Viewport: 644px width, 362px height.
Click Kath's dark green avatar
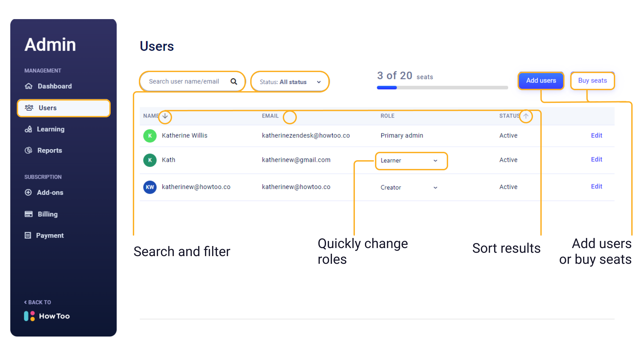pos(150,160)
